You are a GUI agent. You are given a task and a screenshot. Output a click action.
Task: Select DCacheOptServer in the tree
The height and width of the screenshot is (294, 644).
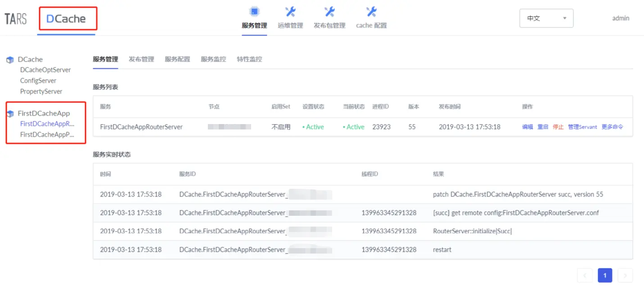coord(45,70)
